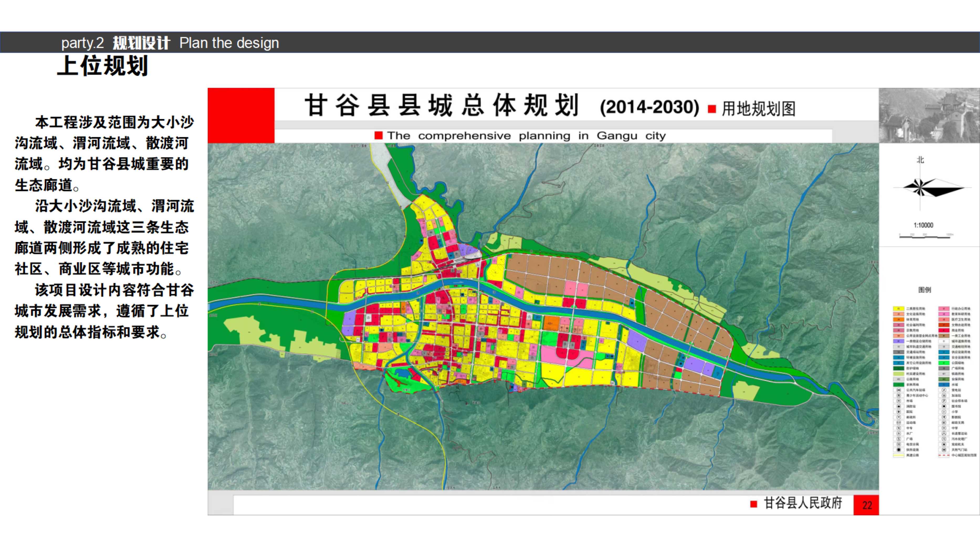Click the 医院 hospital legend icon
Viewport: 980px width, 551px height.
pos(899,412)
